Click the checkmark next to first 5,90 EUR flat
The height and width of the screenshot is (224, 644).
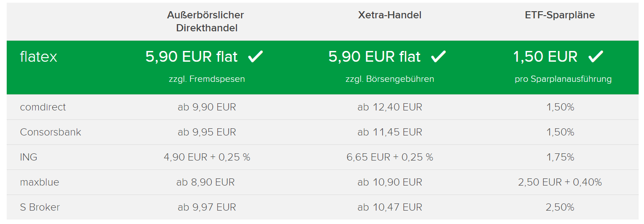click(256, 57)
